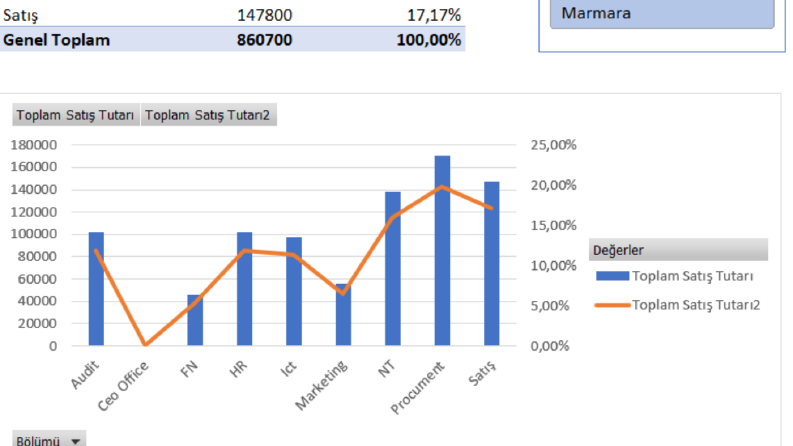Click the 100000 primary axis label

[34, 234]
